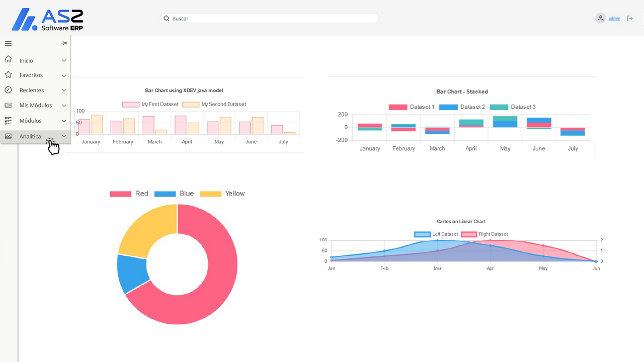This screenshot has width=644, height=362.
Task: Open the admin user link
Action: pyautogui.click(x=614, y=19)
